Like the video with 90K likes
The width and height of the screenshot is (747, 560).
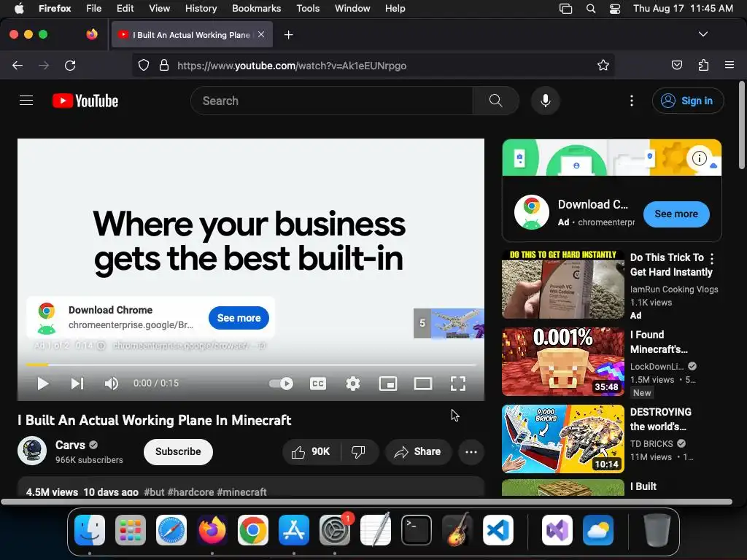pos(311,451)
